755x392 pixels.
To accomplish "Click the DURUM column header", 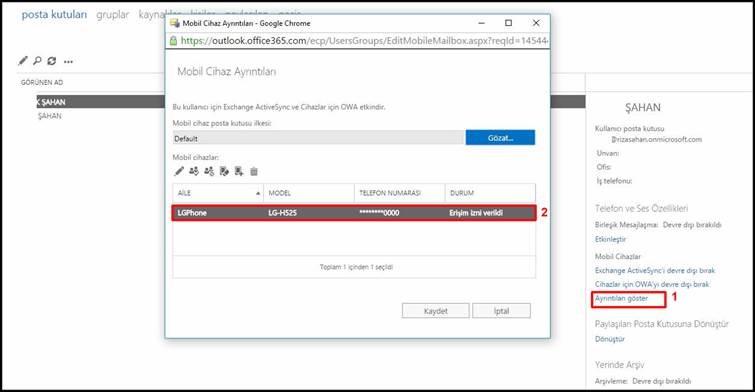I will click(490, 193).
